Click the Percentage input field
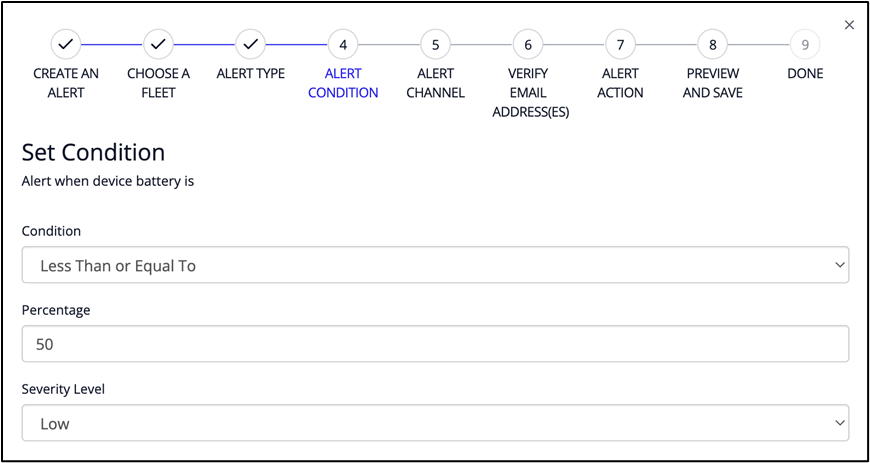 (435, 344)
